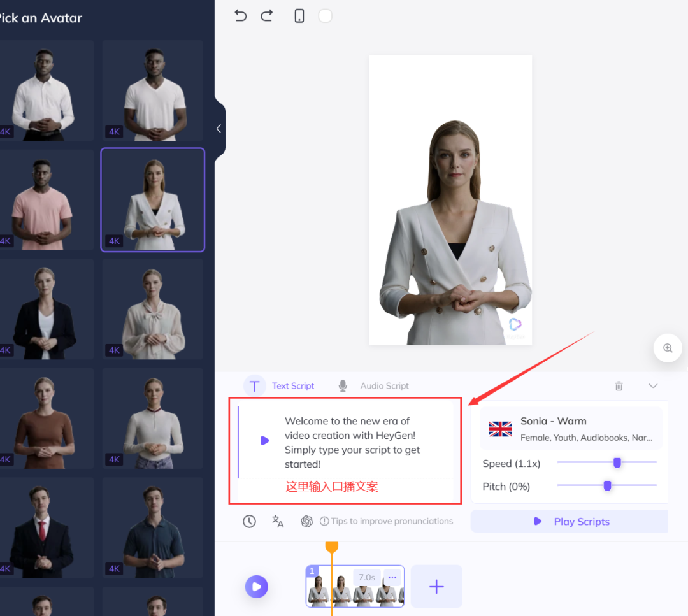Click the 7.0s scene duration label
The width and height of the screenshot is (688, 616).
point(367,577)
